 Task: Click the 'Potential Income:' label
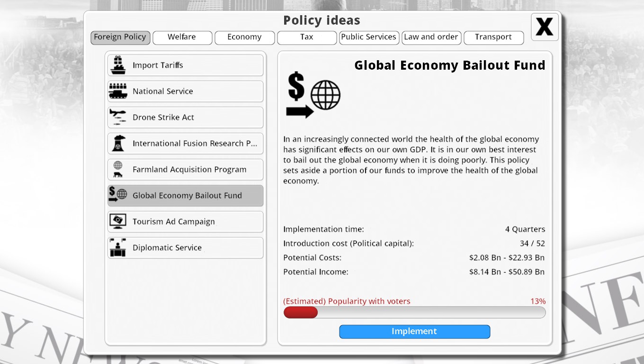pos(315,272)
